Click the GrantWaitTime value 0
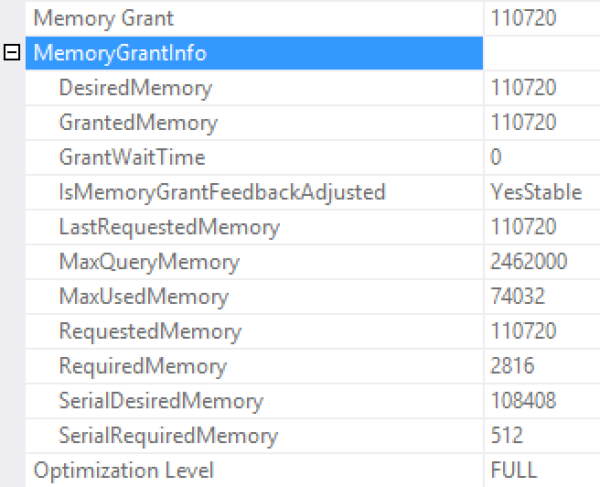Viewport: 600px width, 487px height. 497,157
